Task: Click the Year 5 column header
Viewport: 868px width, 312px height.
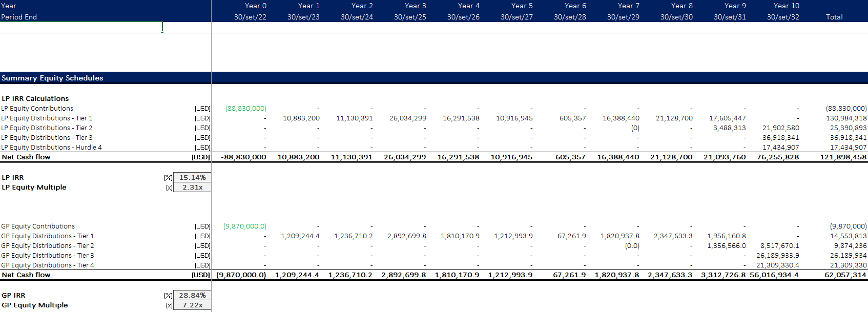Action: 522,6
